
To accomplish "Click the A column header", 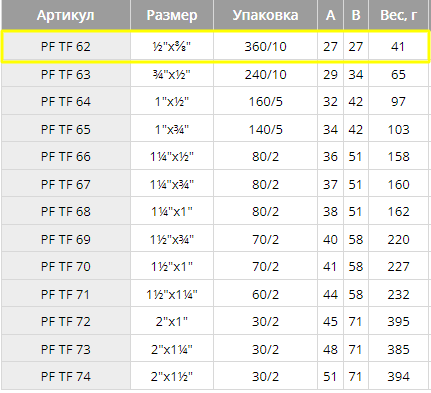I will (x=330, y=15).
